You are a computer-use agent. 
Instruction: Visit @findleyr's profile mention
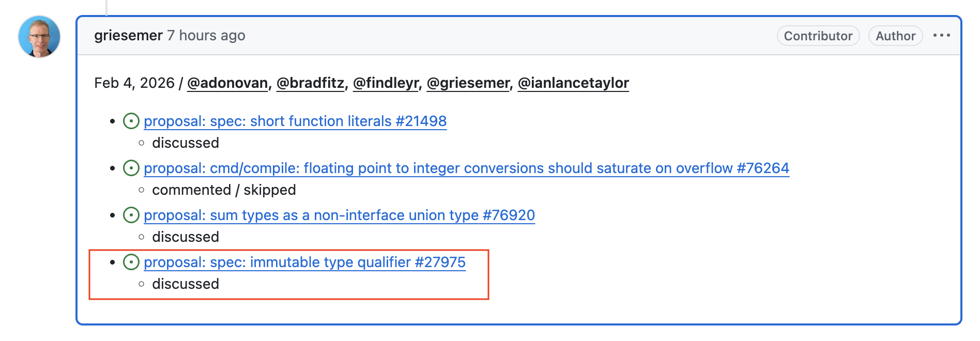386,83
